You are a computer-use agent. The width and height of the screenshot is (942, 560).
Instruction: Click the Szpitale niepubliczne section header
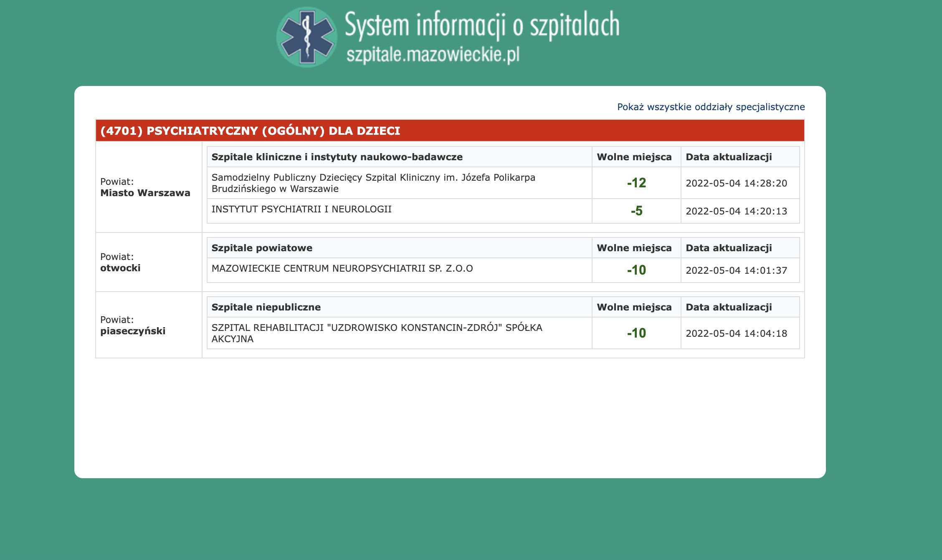click(x=266, y=307)
